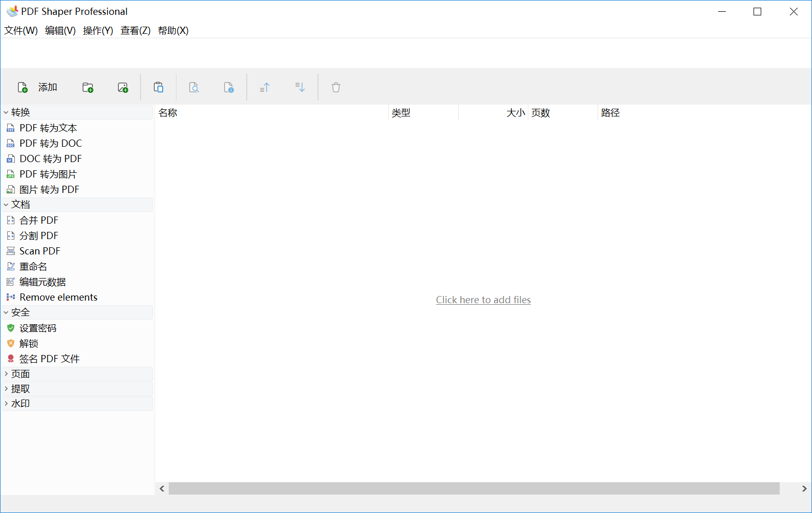812x513 pixels.
Task: Select the 分割 PDF label
Action: (39, 235)
